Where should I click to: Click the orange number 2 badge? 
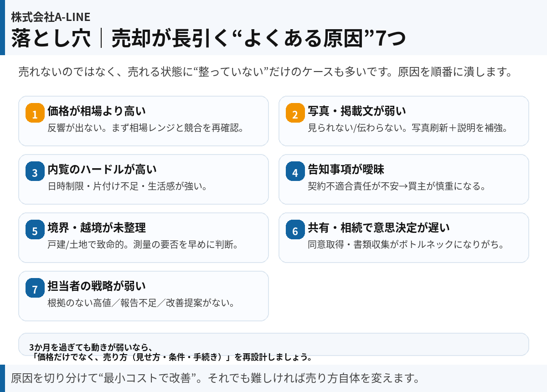click(295, 113)
